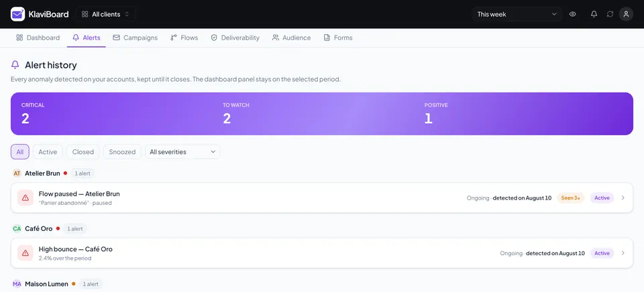Click the MA avatar for Maison Lumen

coord(17,284)
